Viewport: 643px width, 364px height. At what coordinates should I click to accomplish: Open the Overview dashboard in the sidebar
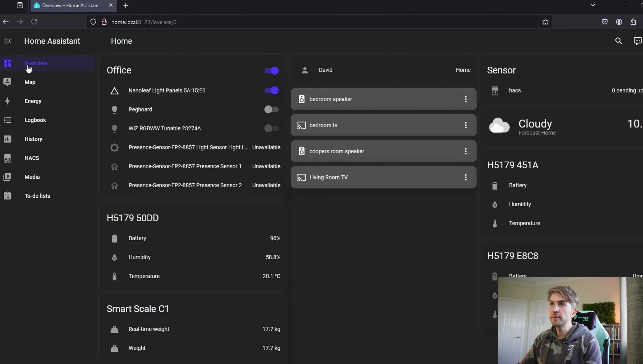point(47,63)
